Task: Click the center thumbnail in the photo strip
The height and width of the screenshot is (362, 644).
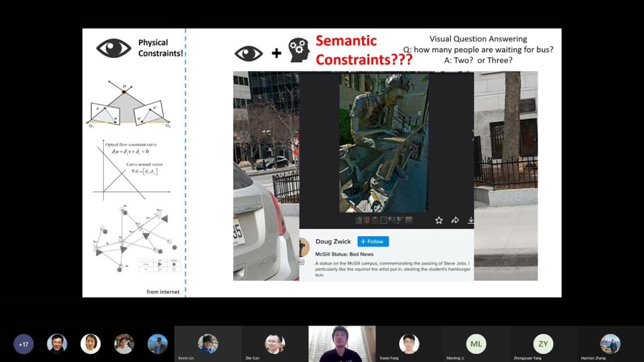Action: 384,221
